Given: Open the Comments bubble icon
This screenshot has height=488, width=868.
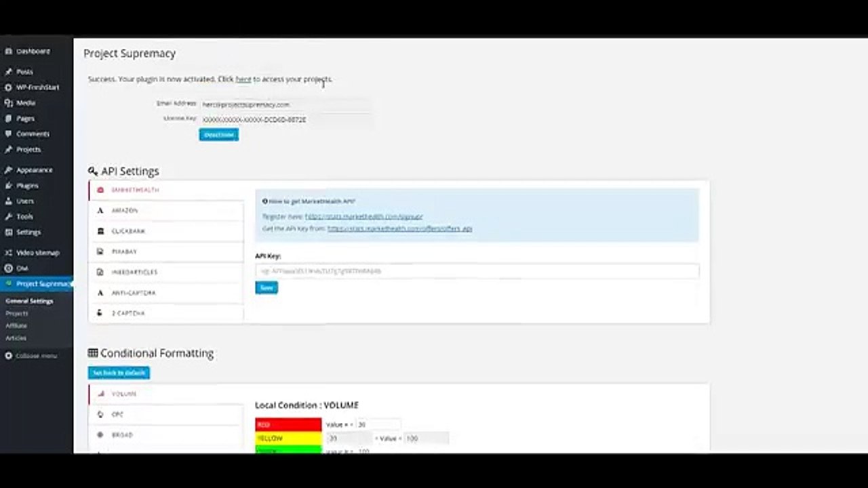Looking at the screenshot, I should coord(8,134).
